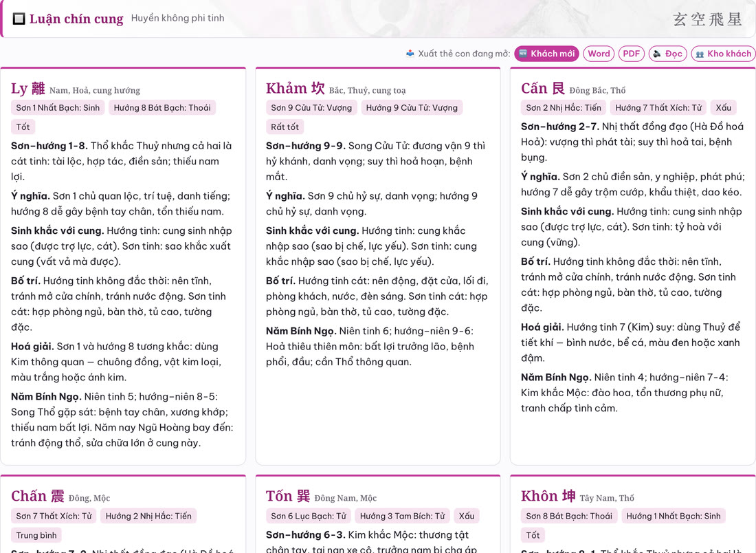756x553 pixels.
Task: Click the Hướng 1 Nhất Bạch: Sinh badge in Khôn
Action: click(x=674, y=516)
